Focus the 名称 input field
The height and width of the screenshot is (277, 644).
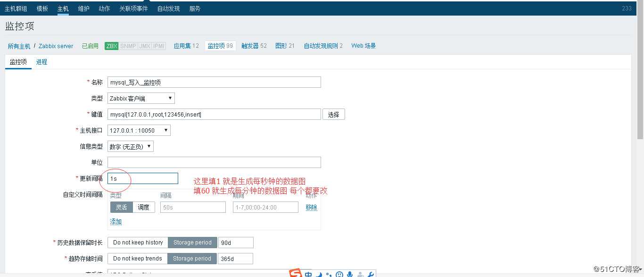[214, 82]
